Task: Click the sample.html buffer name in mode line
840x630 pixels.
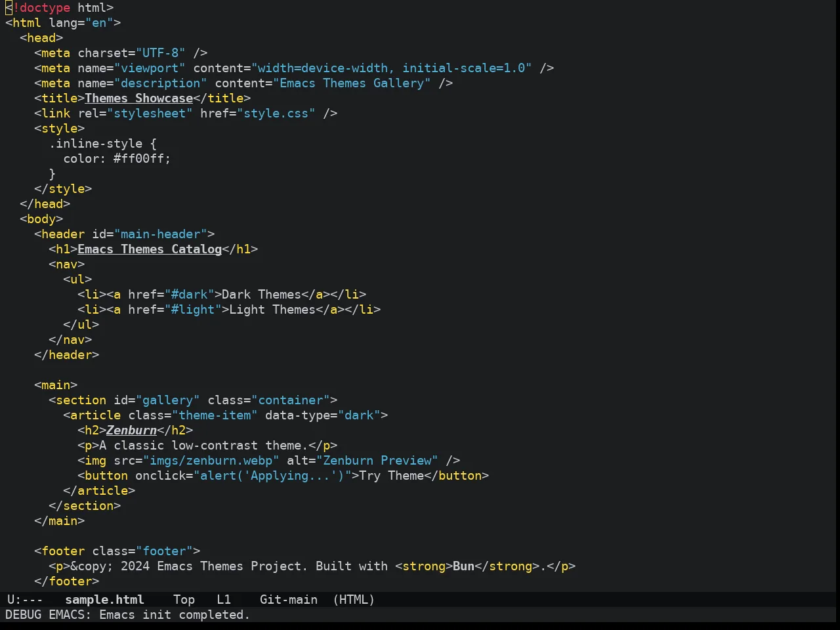Action: pyautogui.click(x=104, y=599)
